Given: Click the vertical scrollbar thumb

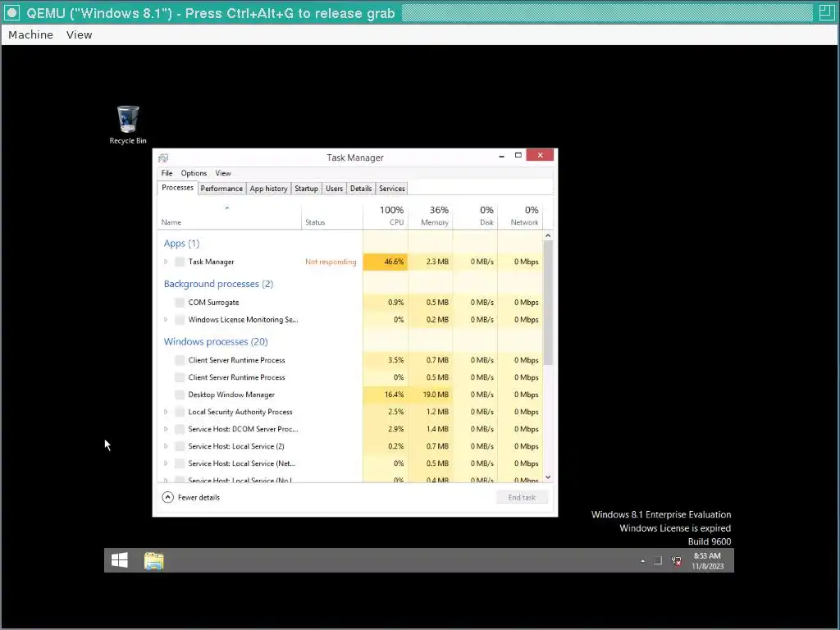Looking at the screenshot, I should coord(547,304).
